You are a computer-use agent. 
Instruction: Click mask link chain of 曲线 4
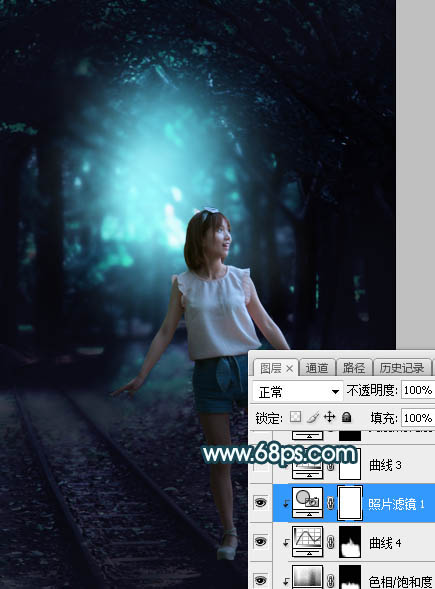click(331, 542)
